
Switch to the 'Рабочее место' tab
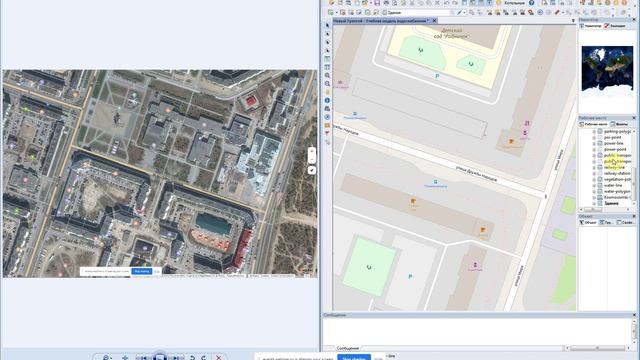coord(593,124)
